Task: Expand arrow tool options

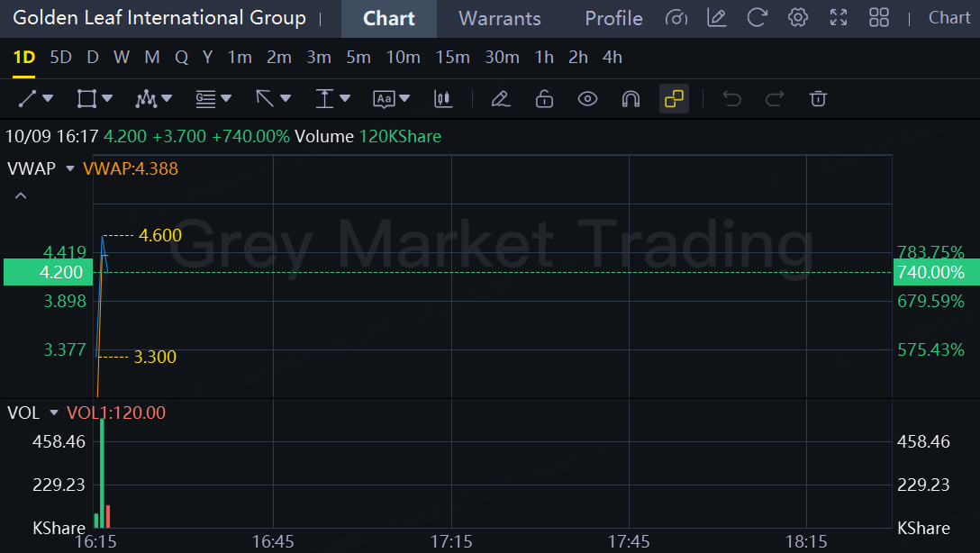Action: pos(286,99)
